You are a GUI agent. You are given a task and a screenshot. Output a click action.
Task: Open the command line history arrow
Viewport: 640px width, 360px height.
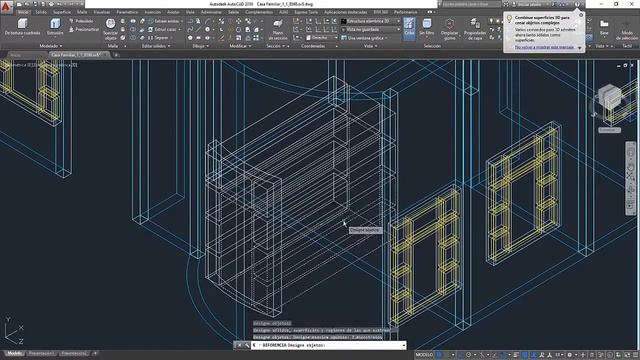pos(404,345)
